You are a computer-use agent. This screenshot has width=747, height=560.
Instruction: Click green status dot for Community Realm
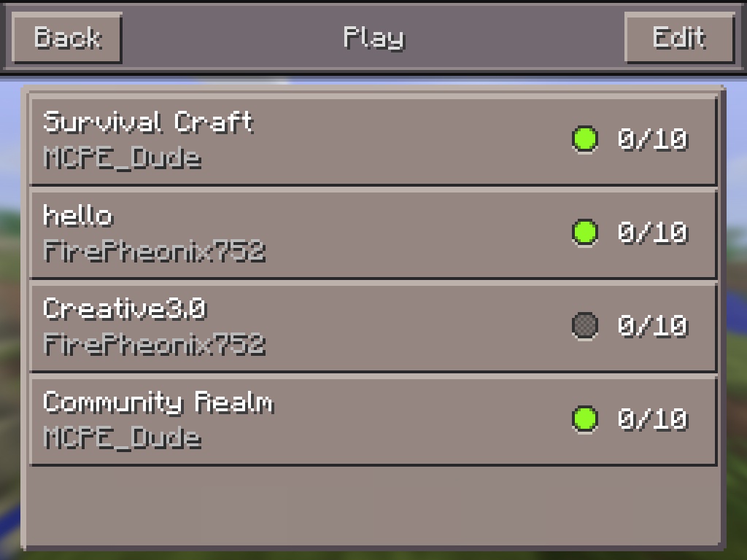(x=585, y=419)
